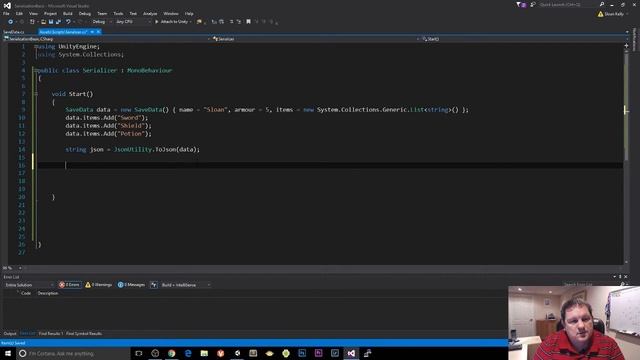Click the Save file toolbar icon
The width and height of the screenshot is (640, 360).
[51, 22]
